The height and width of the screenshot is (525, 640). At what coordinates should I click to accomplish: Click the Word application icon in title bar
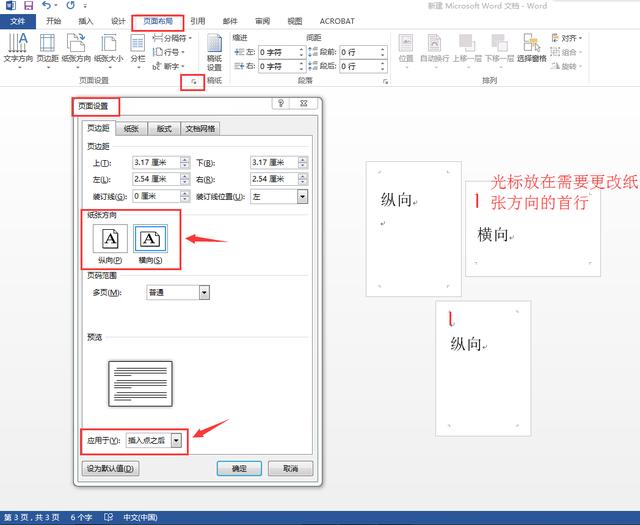10,5
